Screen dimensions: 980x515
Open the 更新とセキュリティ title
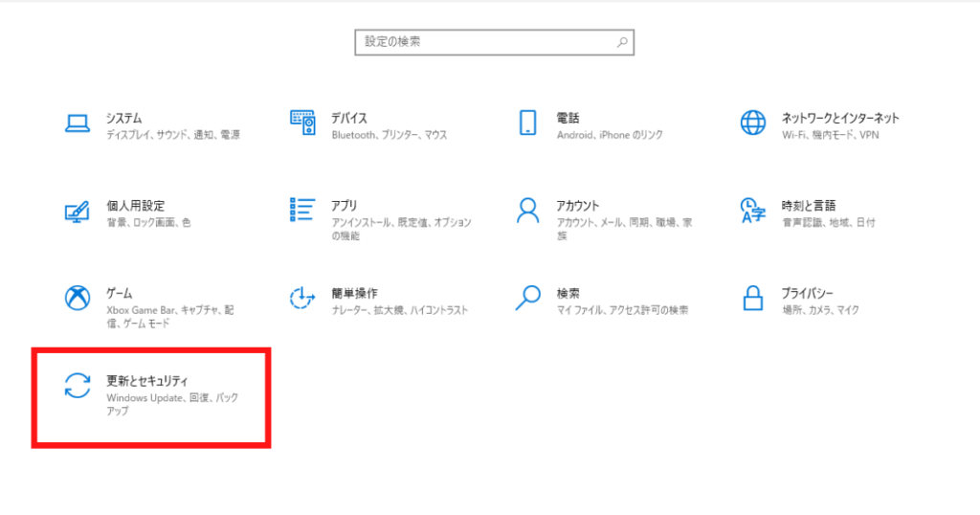146,381
